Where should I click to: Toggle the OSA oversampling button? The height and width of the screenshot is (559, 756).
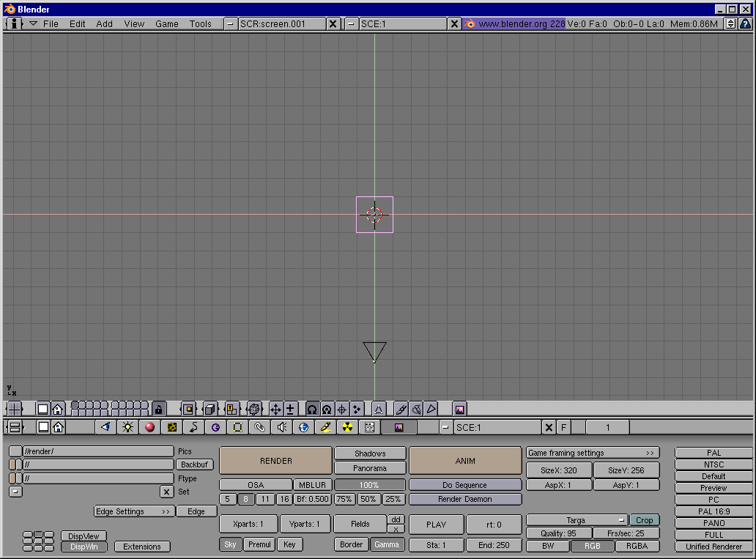[x=255, y=485]
